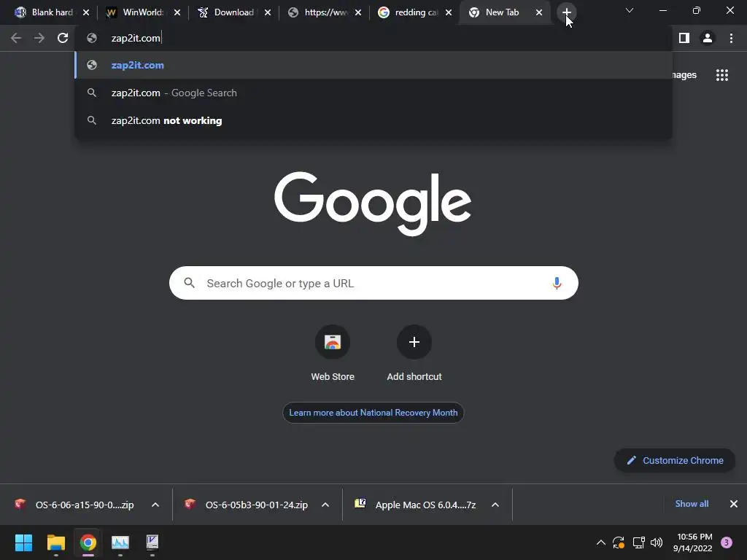Show hidden system tray icons
This screenshot has height=560, width=747.
(601, 542)
